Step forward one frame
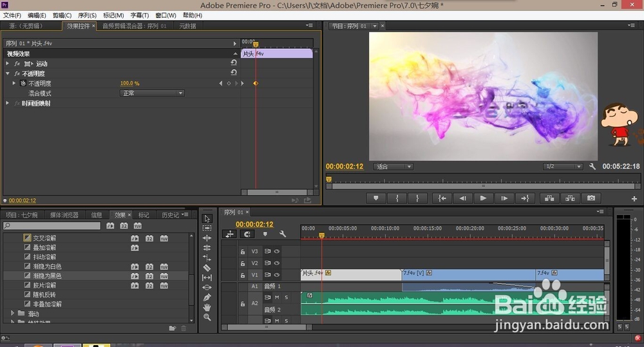Viewport: 644px width, 347px height. pyautogui.click(x=504, y=198)
